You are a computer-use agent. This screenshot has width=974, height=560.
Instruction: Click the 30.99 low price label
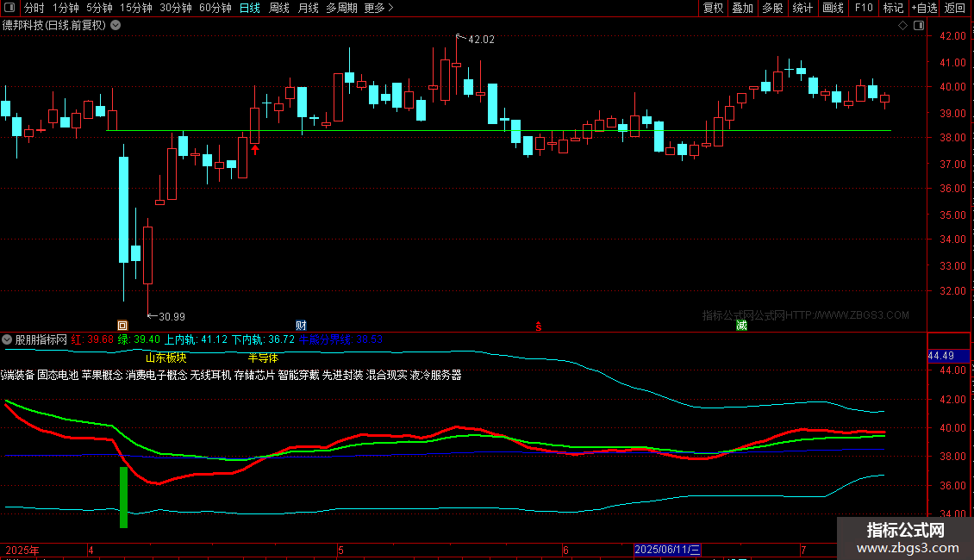172,317
